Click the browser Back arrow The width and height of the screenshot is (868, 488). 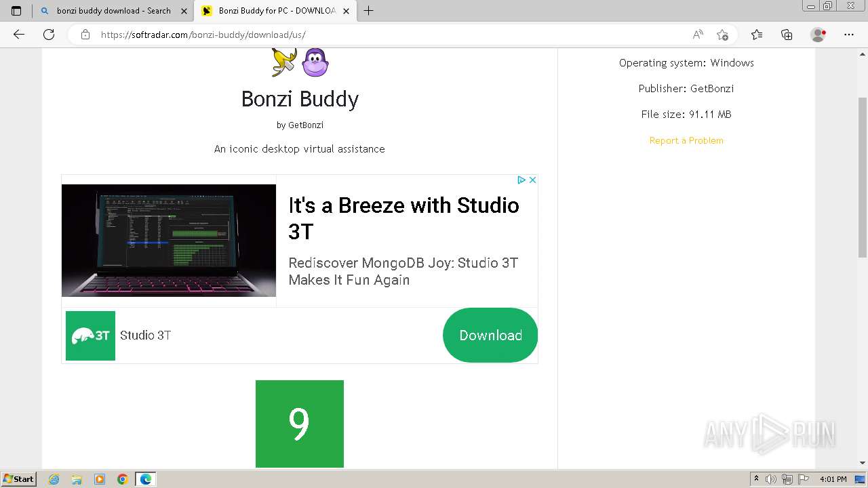coord(19,35)
